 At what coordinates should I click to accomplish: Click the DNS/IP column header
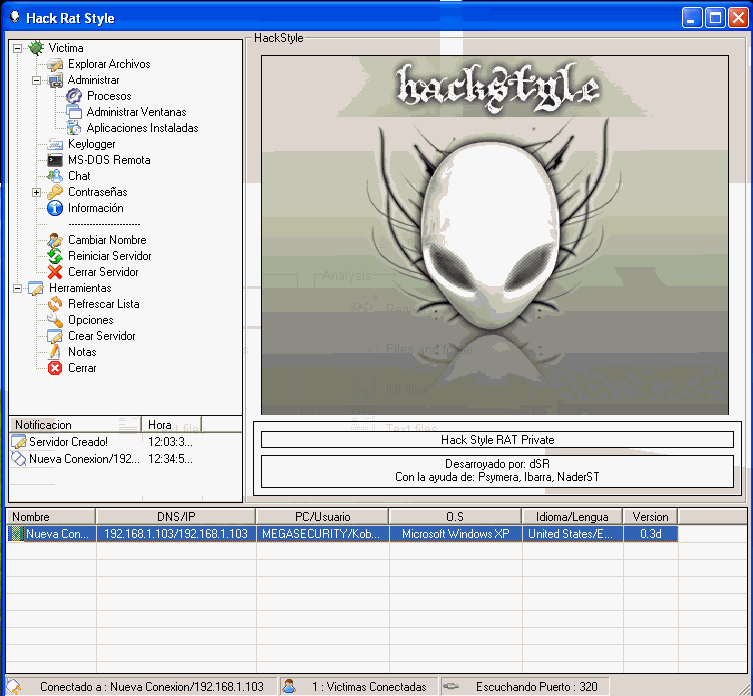175,516
